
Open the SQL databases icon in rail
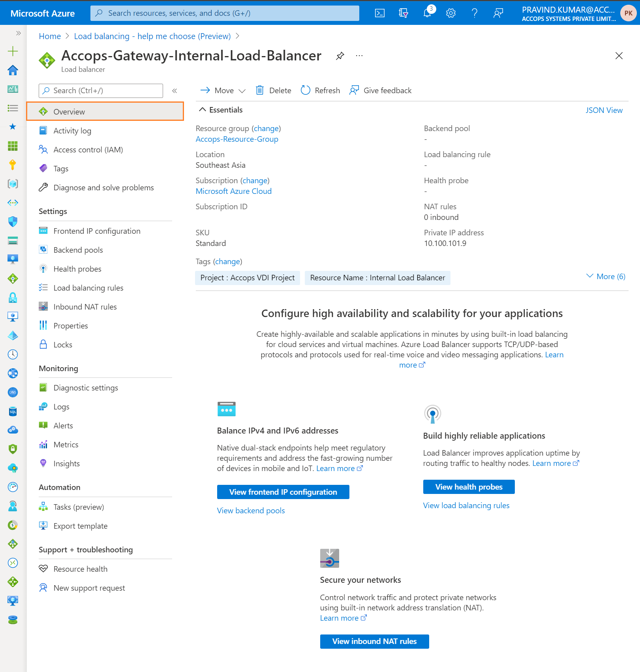(x=13, y=411)
